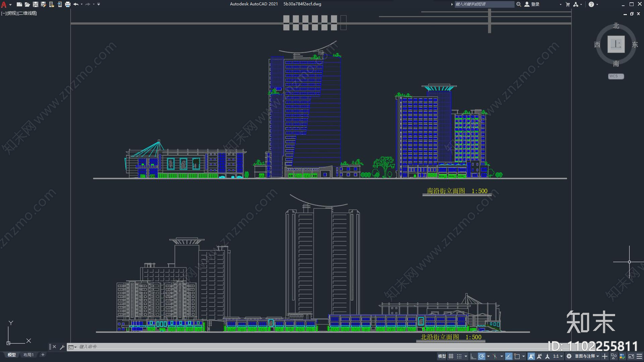Save to Web & Mobile icon
This screenshot has height=362, width=644.
(60, 4)
